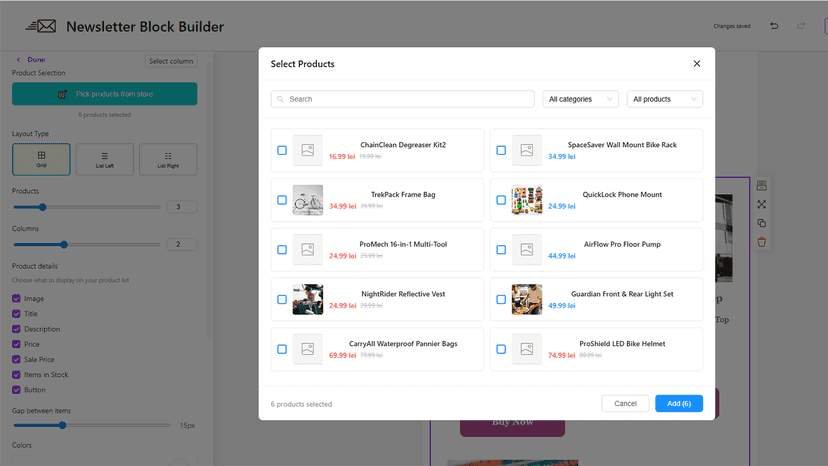This screenshot has width=828, height=466.
Task: Click the QuickLock Phone Mount thumbnail
Action: (x=526, y=200)
